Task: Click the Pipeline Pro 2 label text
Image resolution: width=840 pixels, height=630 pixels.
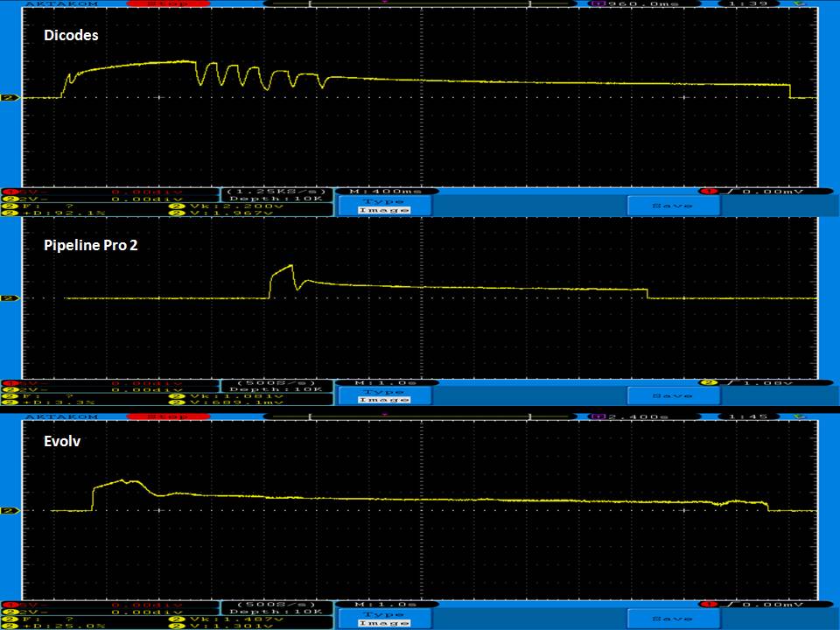Action: coord(91,246)
